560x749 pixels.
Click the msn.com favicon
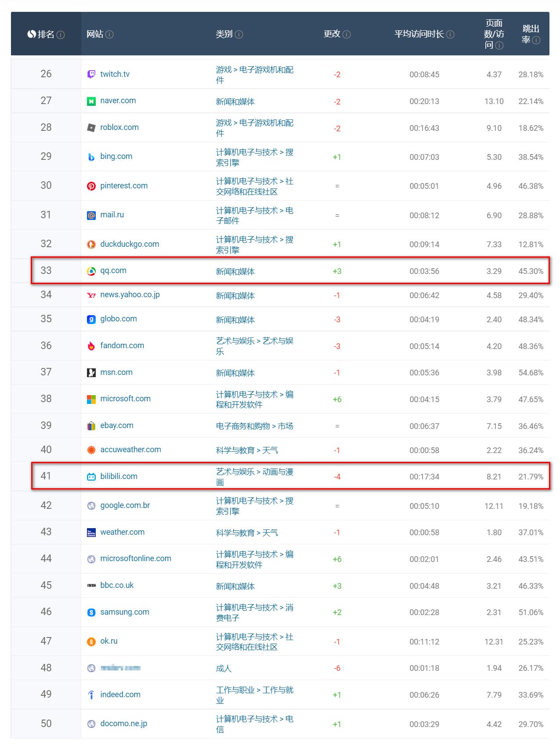(x=91, y=373)
